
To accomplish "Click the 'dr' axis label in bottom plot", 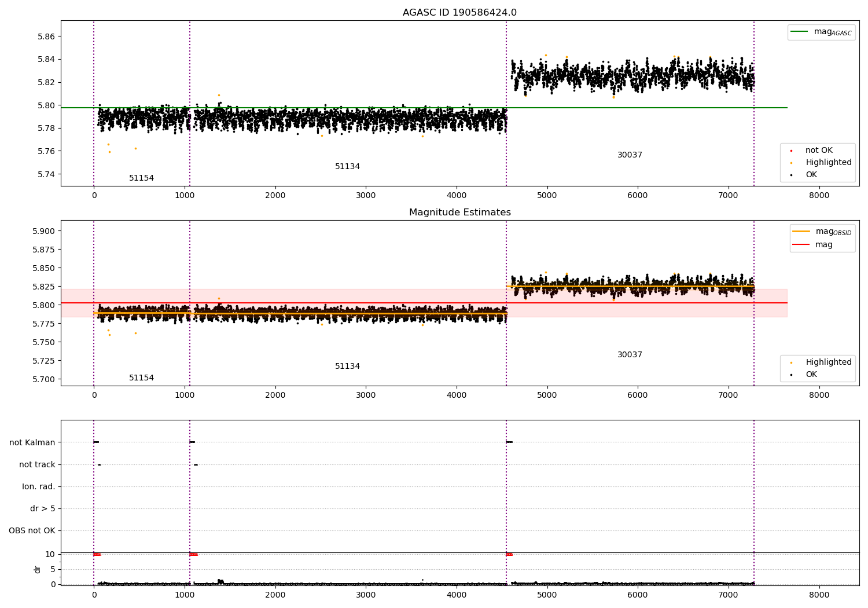I will pos(38,569).
